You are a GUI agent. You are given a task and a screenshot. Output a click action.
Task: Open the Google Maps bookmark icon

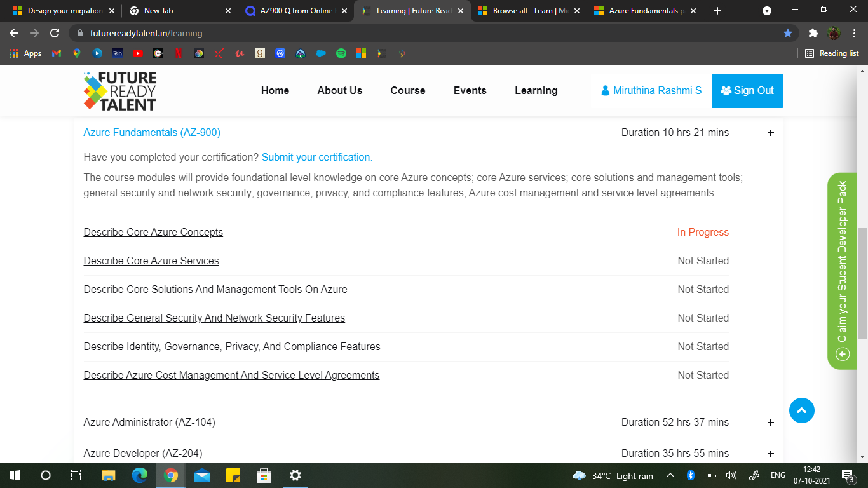click(x=77, y=53)
